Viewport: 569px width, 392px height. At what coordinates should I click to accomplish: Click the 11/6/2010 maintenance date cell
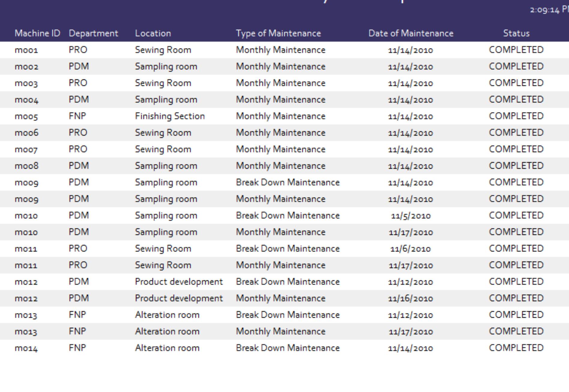click(x=410, y=249)
